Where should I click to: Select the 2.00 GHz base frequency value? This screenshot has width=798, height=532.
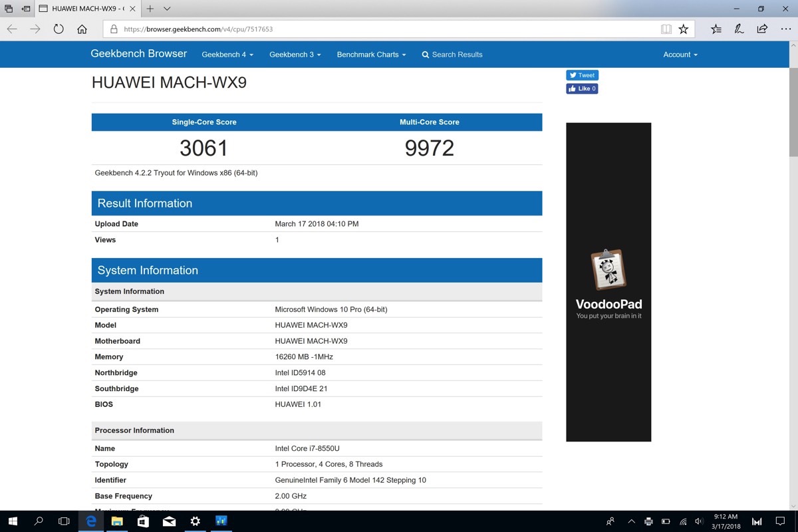(x=290, y=496)
